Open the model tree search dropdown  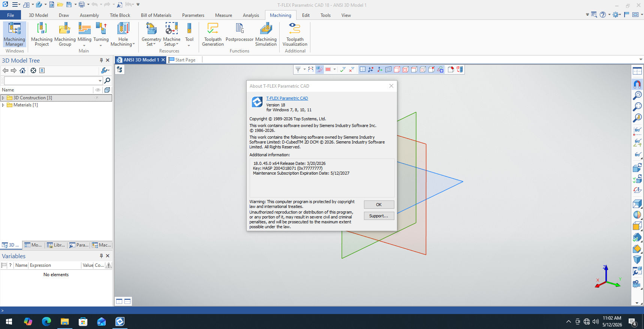(x=100, y=81)
